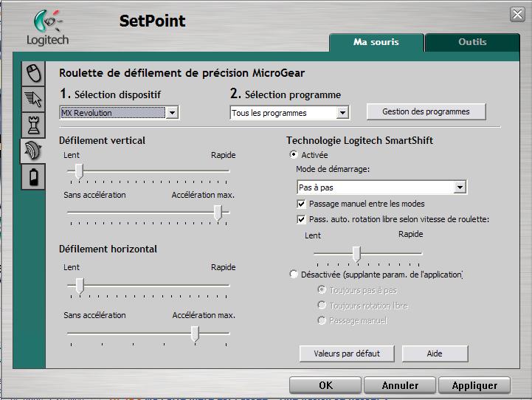Toggle Pass. auto. rotation libre checkbox

point(301,219)
